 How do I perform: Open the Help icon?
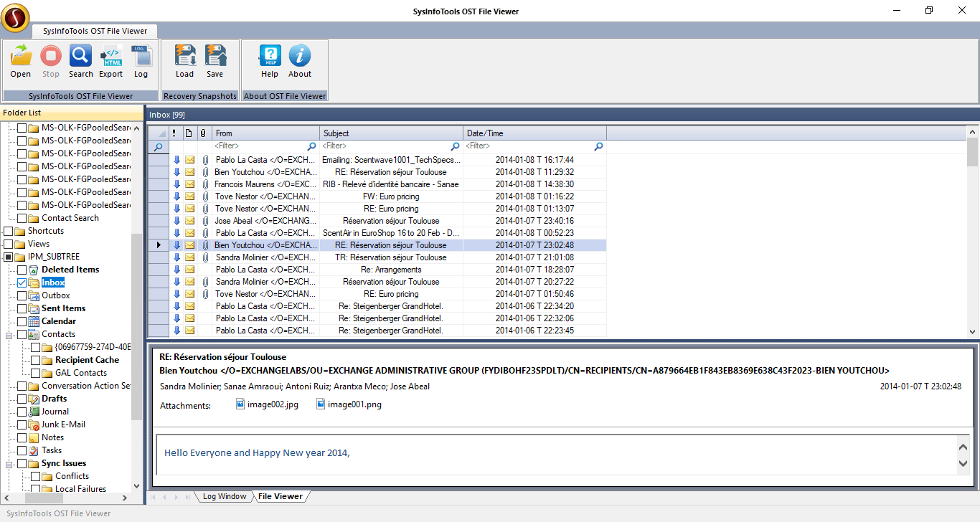click(x=270, y=60)
